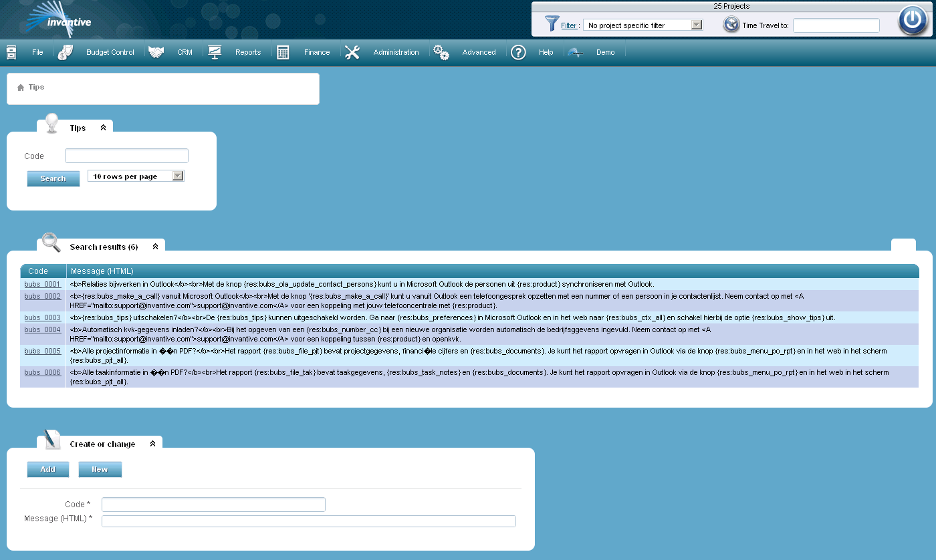936x560 pixels.
Task: Click the Finance calculator icon
Action: [283, 52]
